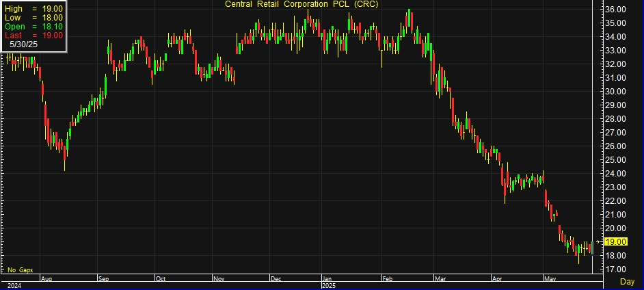The width and height of the screenshot is (644, 290).
Task: Click the 21.00 price axis label
Action: coord(615,214)
